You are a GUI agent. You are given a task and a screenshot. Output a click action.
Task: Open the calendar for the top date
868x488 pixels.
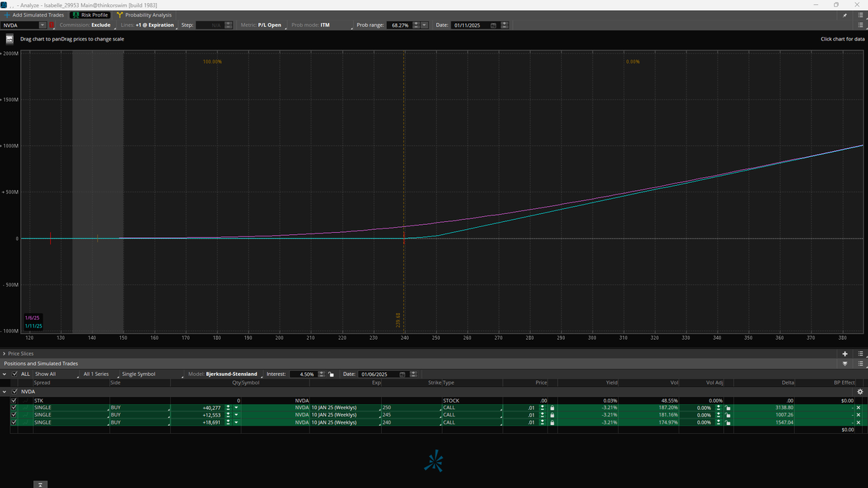493,25
